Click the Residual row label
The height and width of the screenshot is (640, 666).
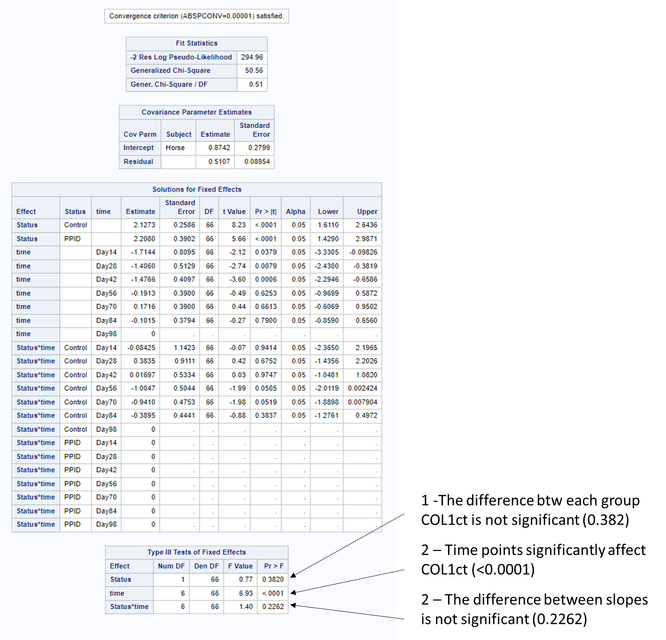coord(140,161)
